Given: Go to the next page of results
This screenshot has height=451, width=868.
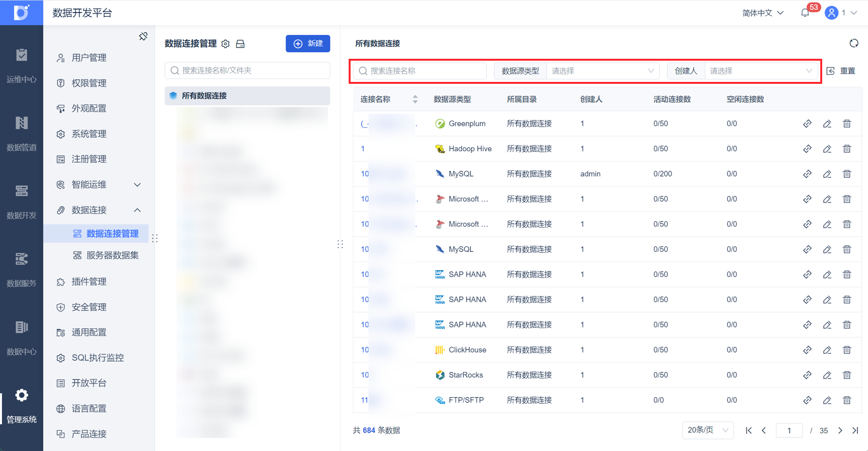Looking at the screenshot, I should pyautogui.click(x=840, y=430).
